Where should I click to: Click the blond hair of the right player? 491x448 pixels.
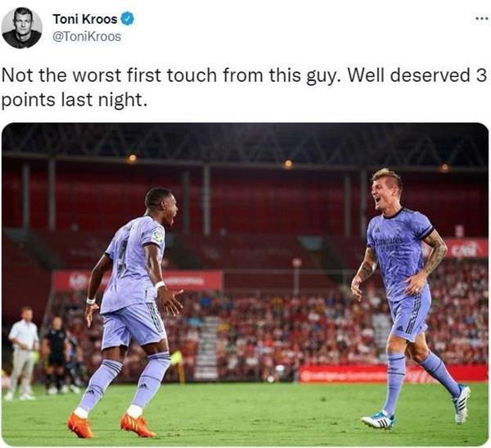[387, 175]
